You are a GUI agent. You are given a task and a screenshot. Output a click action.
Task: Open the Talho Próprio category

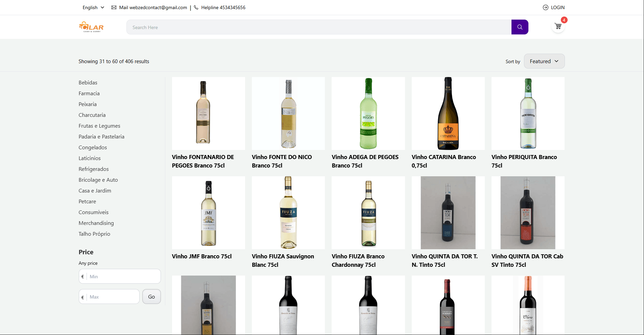94,234
